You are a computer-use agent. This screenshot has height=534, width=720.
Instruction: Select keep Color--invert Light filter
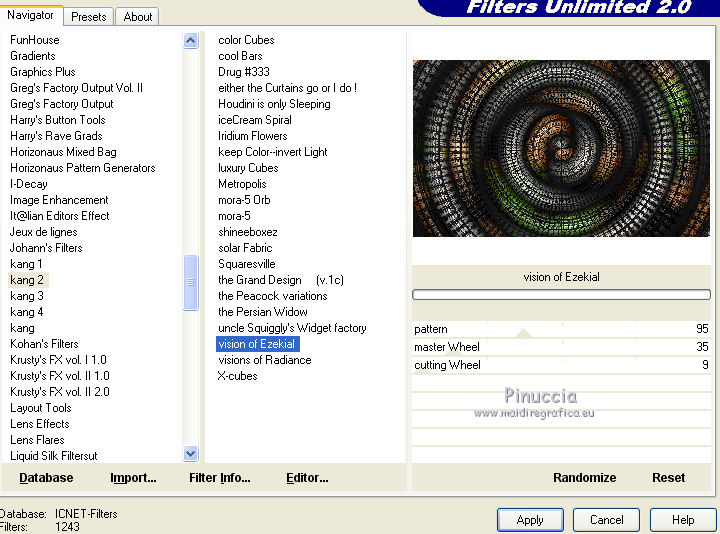tap(273, 152)
